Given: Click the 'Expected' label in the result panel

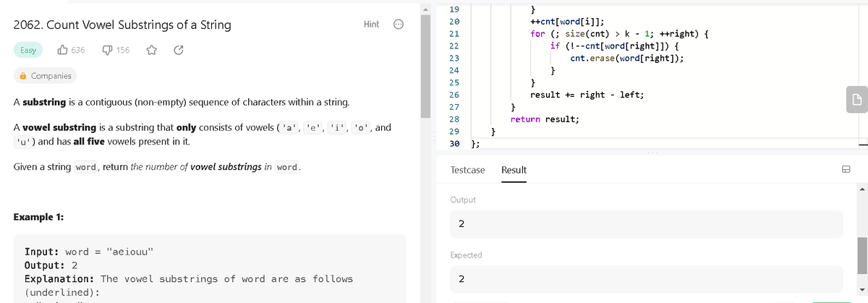Looking at the screenshot, I should pos(466,255).
